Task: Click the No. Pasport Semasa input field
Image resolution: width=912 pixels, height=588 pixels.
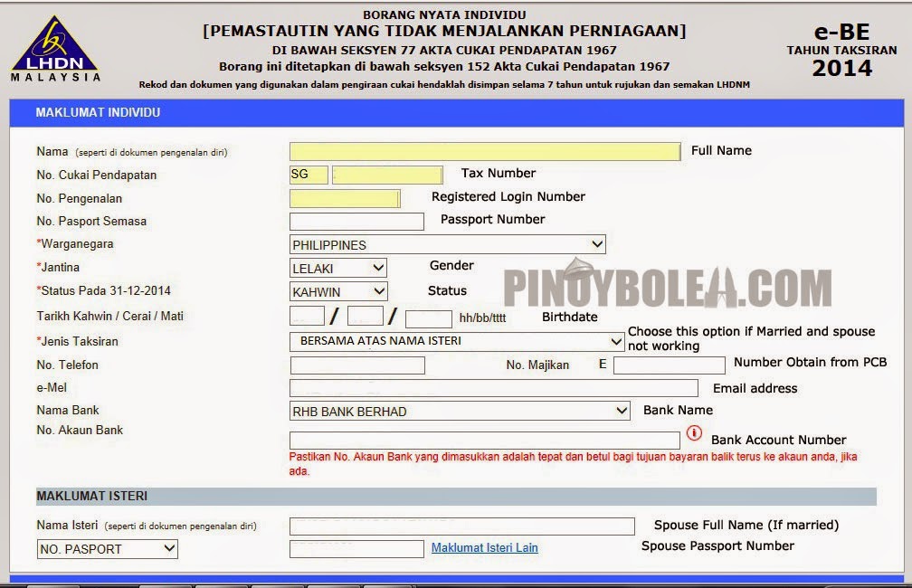Action: pos(356,222)
